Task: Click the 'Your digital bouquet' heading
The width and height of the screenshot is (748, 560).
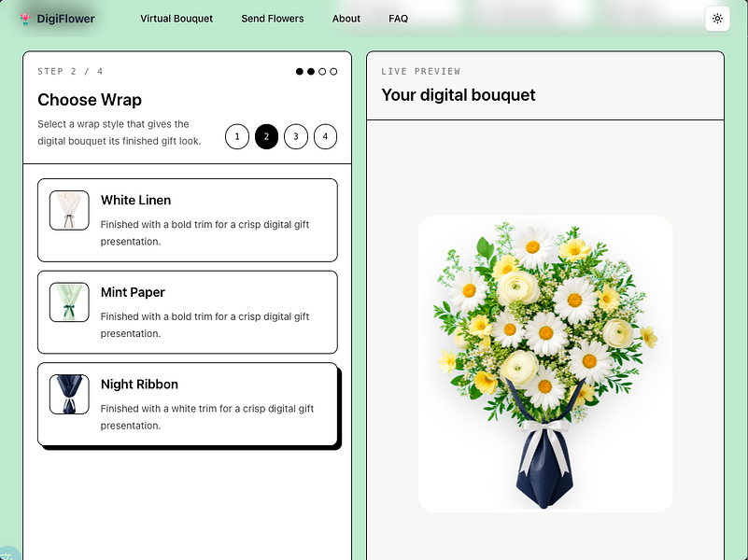Action: point(459,95)
